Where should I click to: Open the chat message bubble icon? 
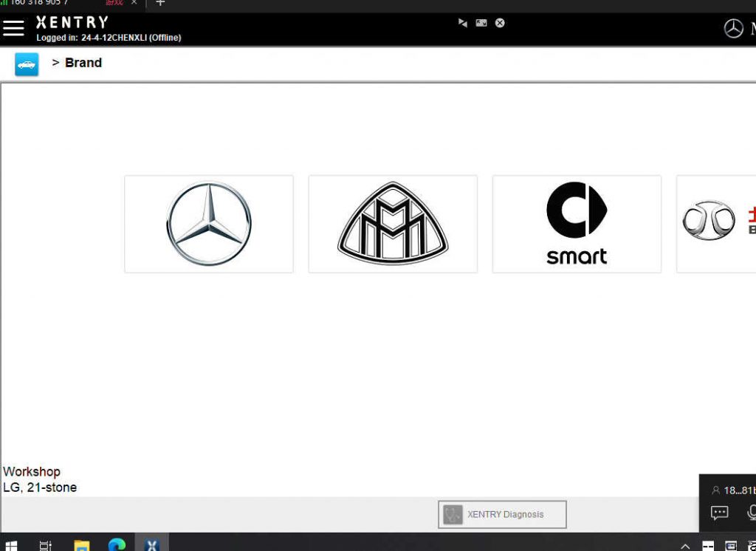click(719, 513)
